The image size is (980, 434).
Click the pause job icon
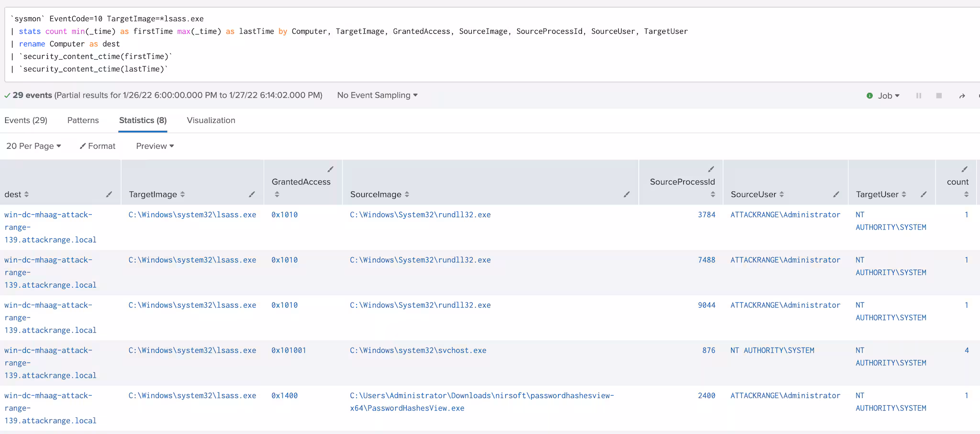pyautogui.click(x=918, y=96)
